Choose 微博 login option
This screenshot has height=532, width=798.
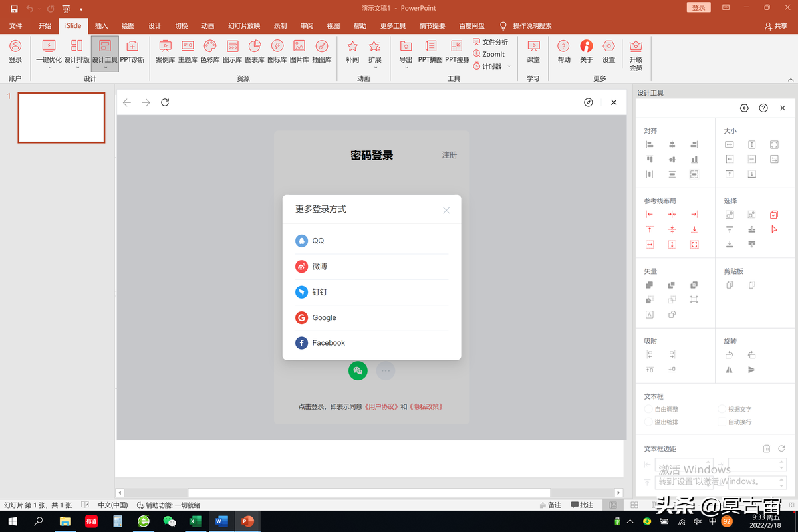pos(372,267)
